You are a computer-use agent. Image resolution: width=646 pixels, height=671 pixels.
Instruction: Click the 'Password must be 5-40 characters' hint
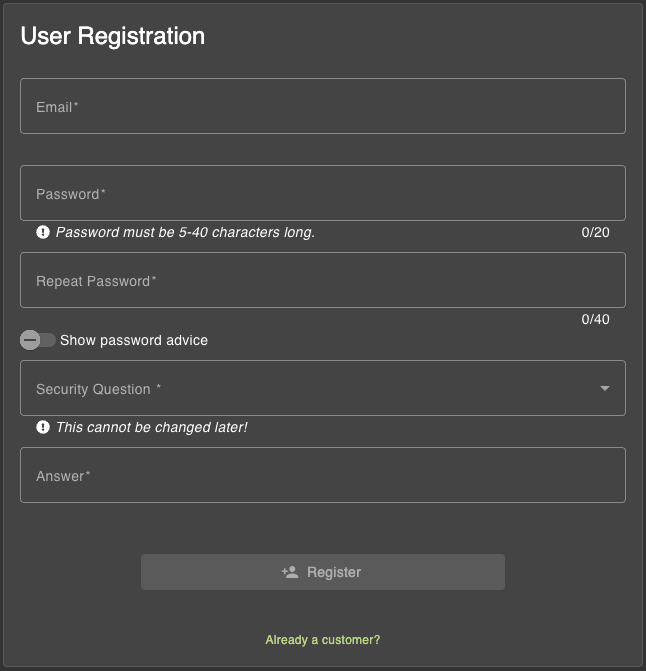click(x=185, y=232)
